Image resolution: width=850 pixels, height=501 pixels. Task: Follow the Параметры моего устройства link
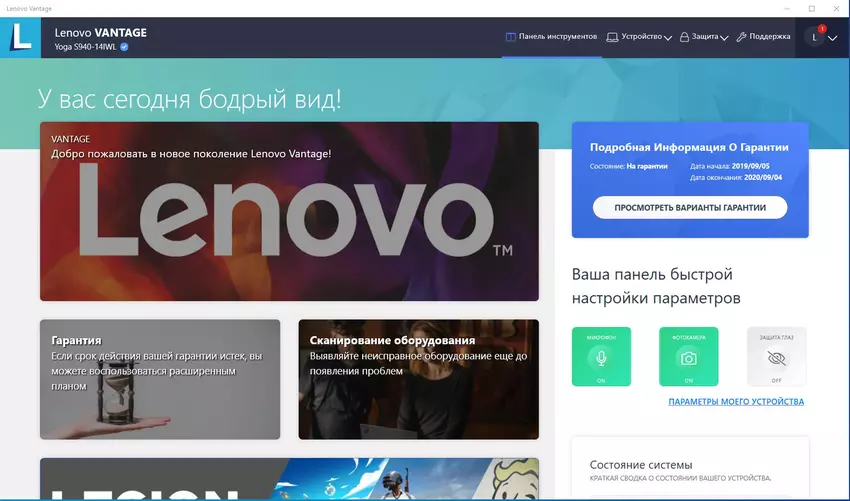pyautogui.click(x=735, y=402)
